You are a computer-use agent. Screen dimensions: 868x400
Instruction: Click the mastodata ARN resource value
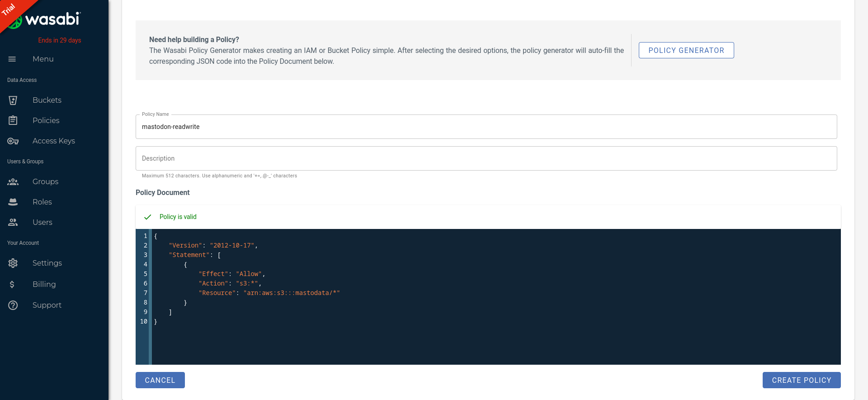coord(292,293)
